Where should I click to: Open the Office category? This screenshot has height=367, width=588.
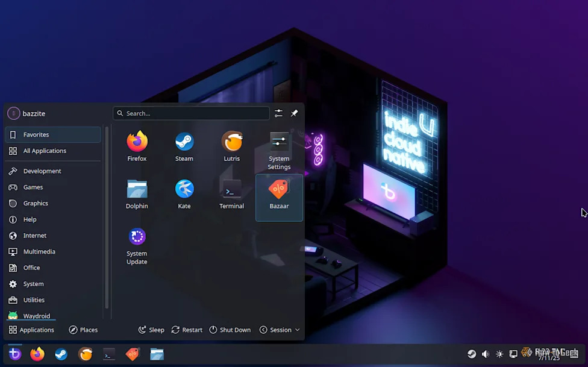point(53,268)
